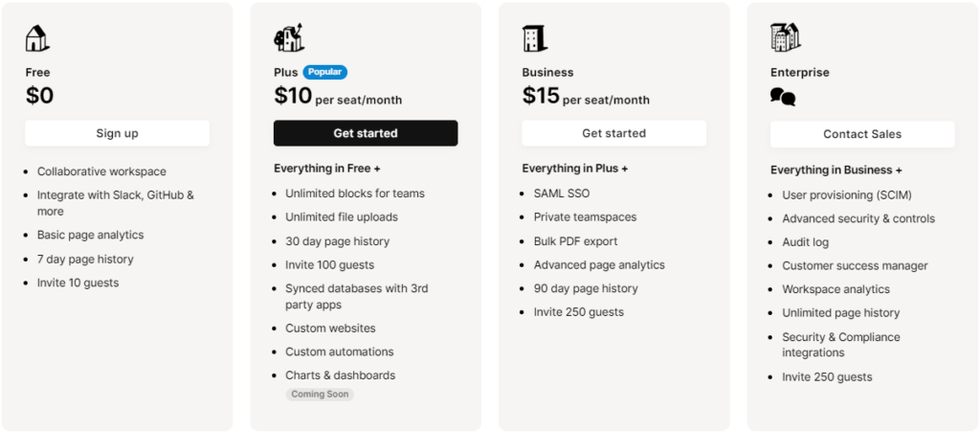Screen dimensions: 980x432
Task: Click the Coming Soon tag
Action: coord(321,394)
